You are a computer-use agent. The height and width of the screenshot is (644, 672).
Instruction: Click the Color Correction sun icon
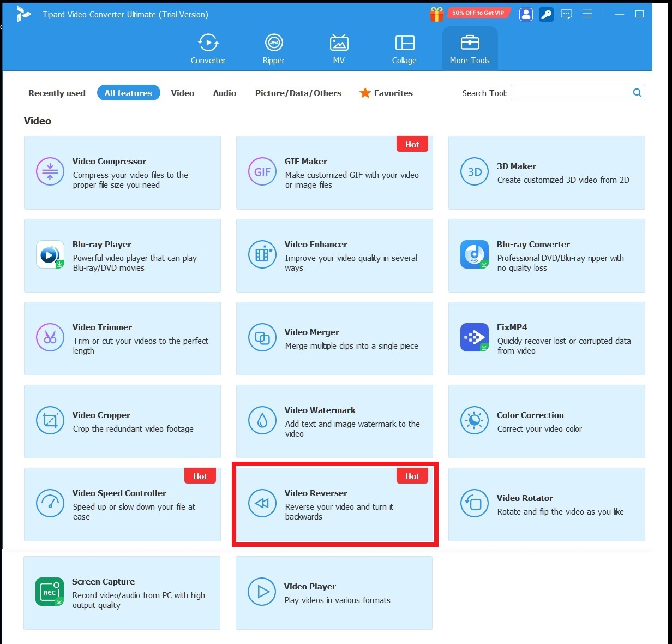pos(475,420)
